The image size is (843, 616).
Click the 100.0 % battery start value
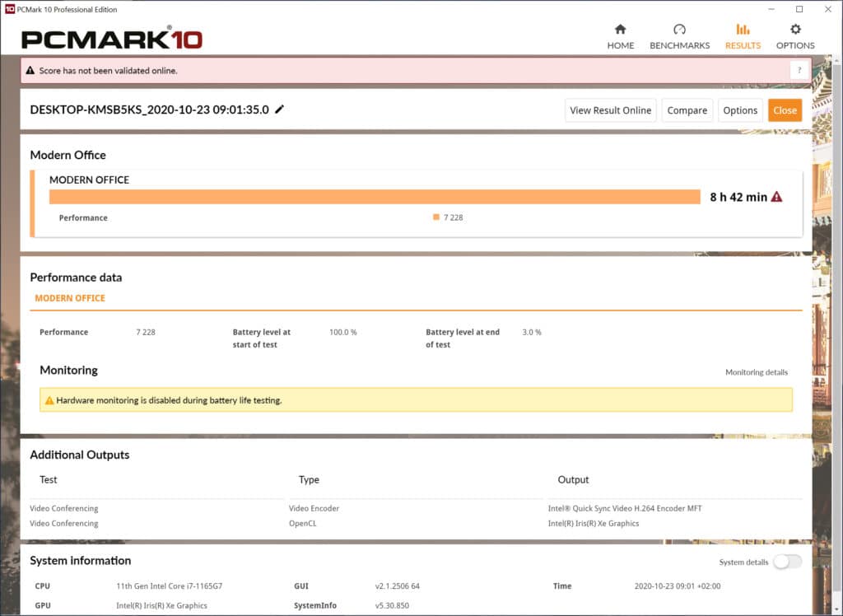click(343, 332)
